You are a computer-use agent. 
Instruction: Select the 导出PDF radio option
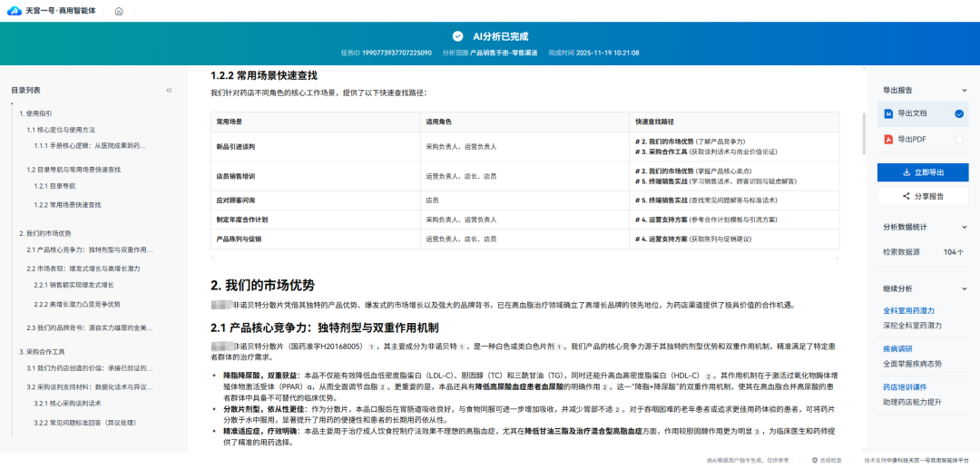[x=958, y=139]
